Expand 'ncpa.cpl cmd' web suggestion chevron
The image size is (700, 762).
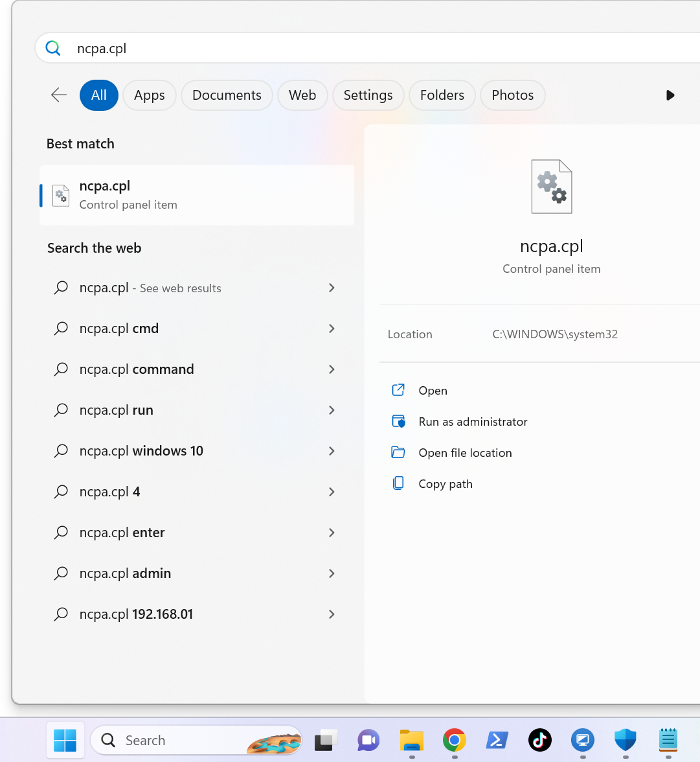click(332, 329)
